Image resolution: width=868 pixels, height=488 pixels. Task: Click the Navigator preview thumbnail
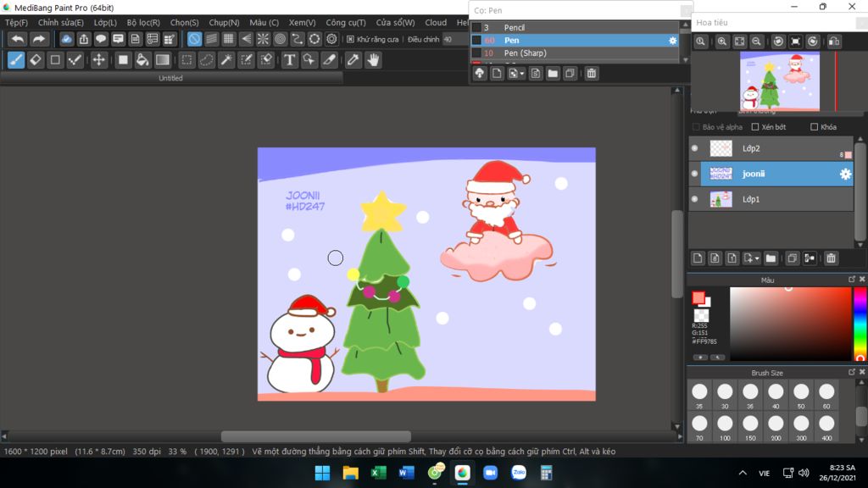pos(780,81)
